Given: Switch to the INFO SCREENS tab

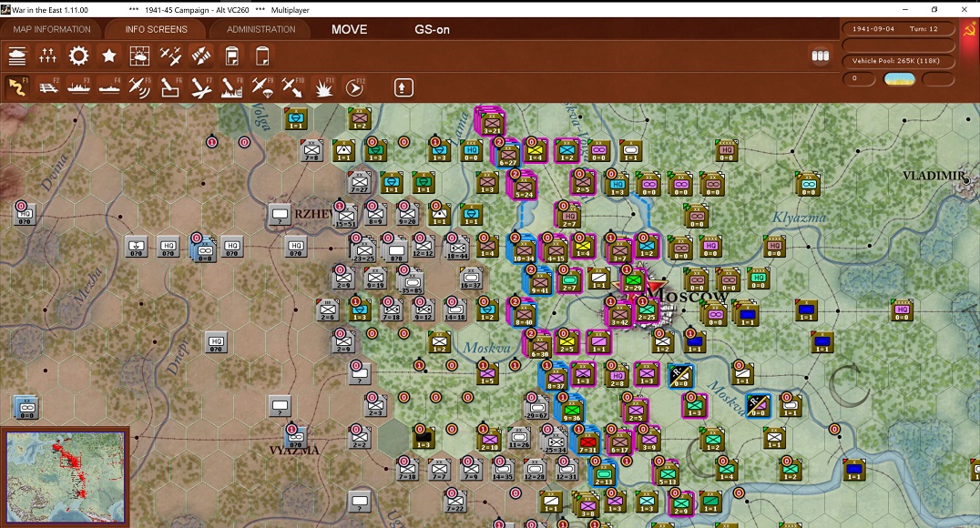Looking at the screenshot, I should tap(156, 29).
